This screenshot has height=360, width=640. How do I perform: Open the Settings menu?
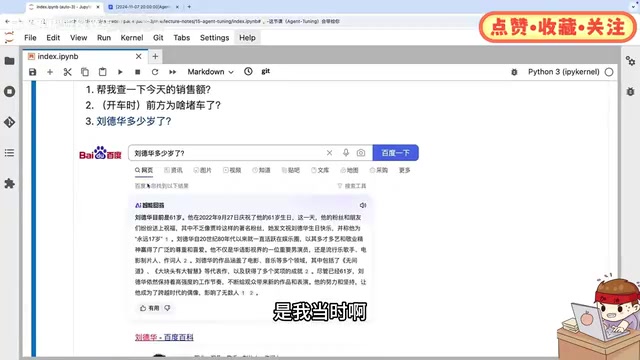click(214, 38)
